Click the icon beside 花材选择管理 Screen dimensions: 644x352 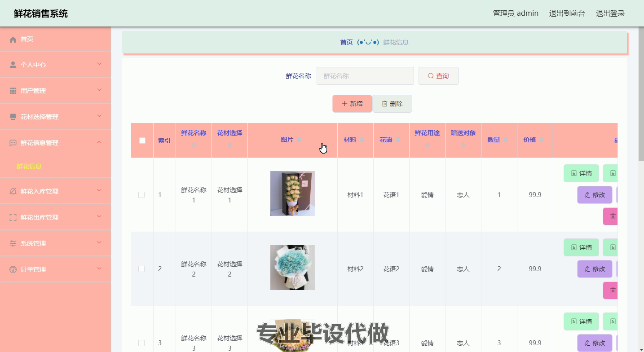coord(13,117)
